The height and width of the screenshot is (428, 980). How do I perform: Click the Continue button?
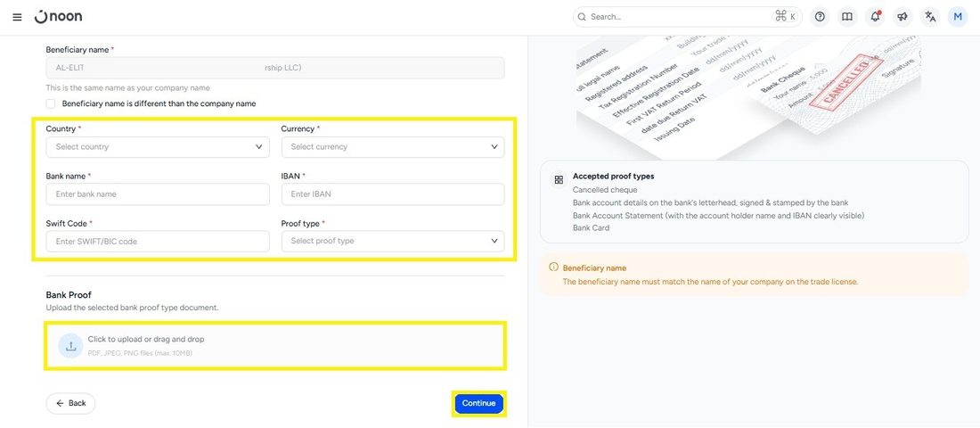click(x=478, y=404)
